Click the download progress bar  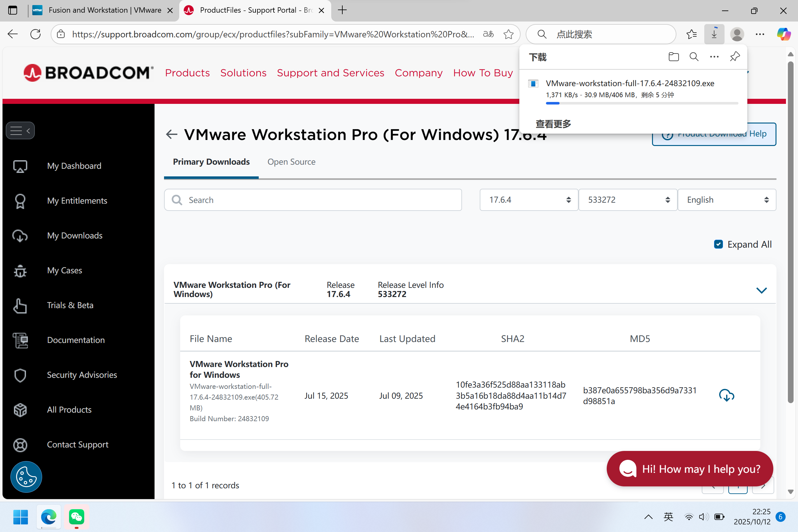642,103
